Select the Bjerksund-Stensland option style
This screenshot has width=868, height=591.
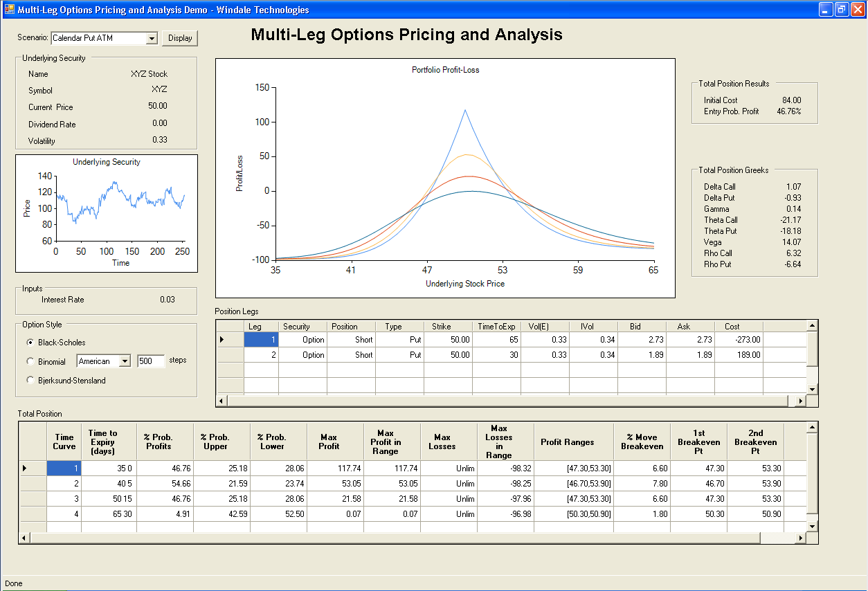click(30, 380)
